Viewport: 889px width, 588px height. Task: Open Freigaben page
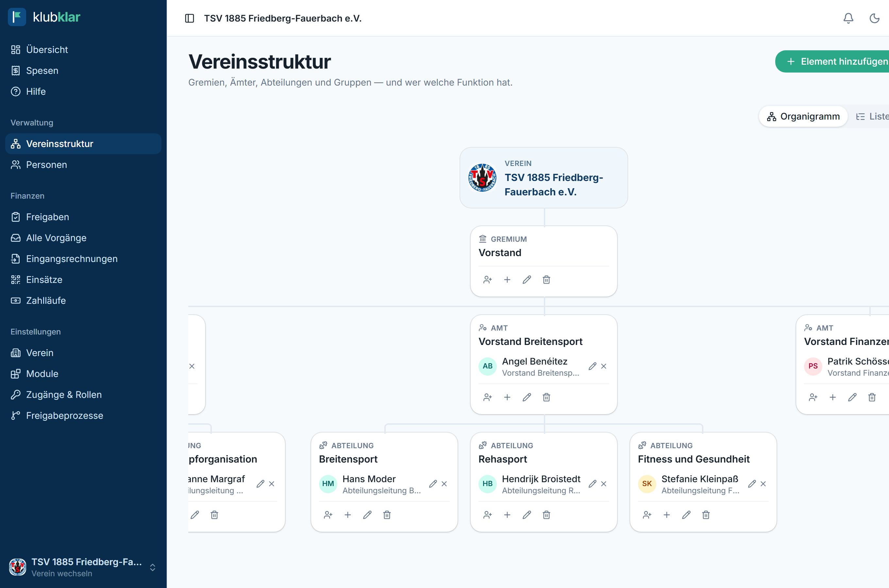(x=83, y=217)
